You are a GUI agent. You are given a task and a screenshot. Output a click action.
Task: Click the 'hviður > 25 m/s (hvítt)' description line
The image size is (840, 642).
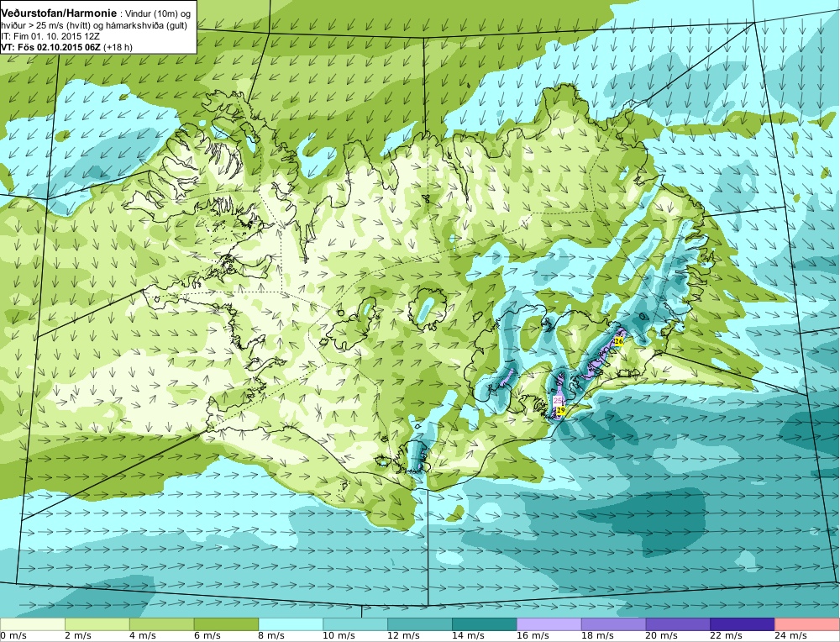click(45, 25)
